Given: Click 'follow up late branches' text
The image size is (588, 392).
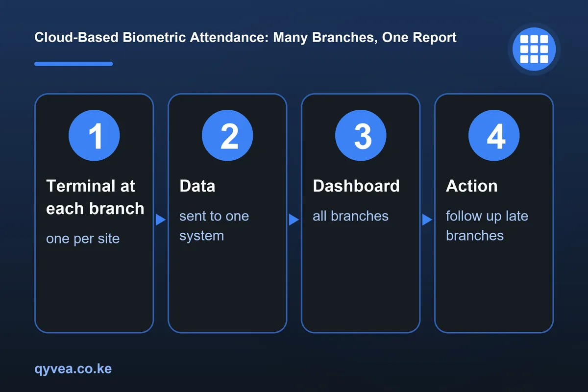Looking at the screenshot, I should (x=487, y=226).
